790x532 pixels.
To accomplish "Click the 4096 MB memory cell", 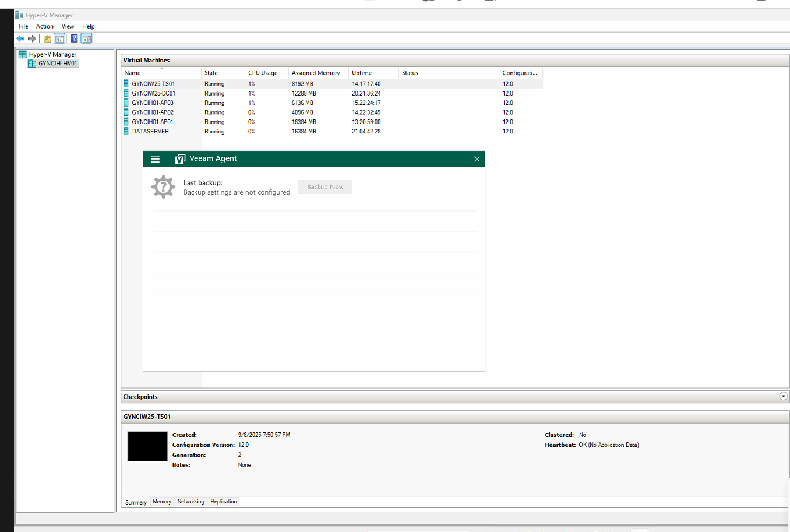I will pyautogui.click(x=302, y=112).
